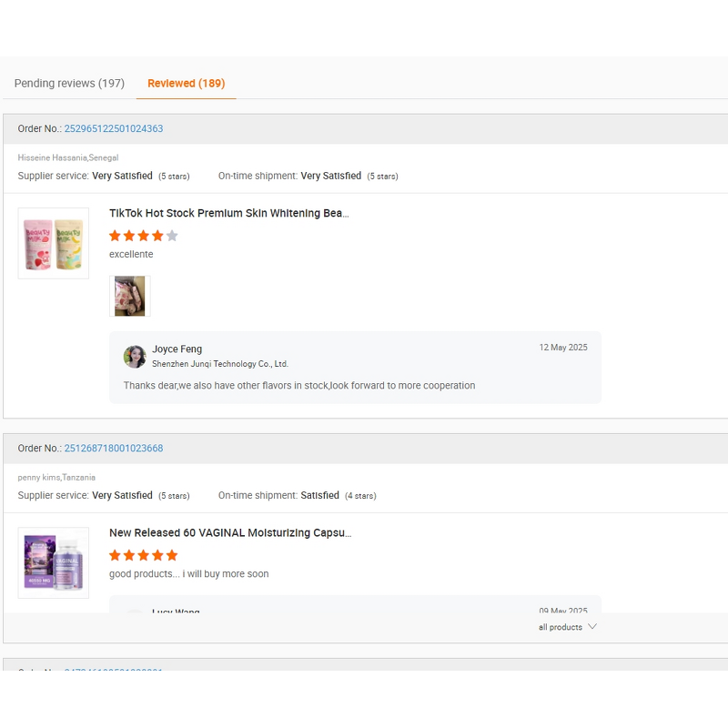Click the VAGINAL capsules product thumbnail
The width and height of the screenshot is (728, 728).
coord(53,562)
